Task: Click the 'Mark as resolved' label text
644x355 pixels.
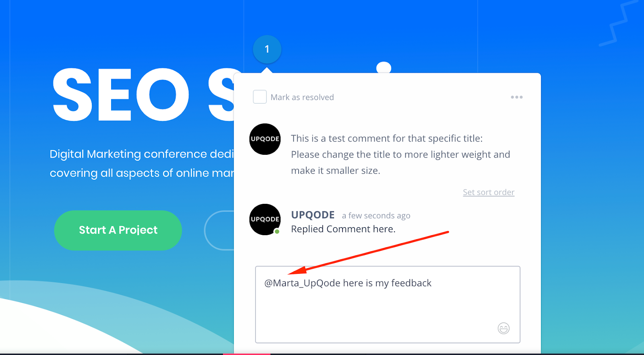Action: click(302, 97)
